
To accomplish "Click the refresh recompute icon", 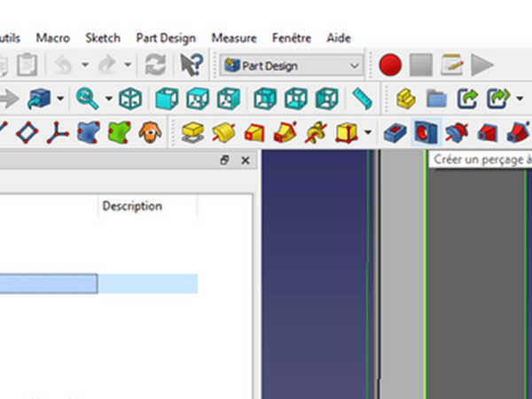I will pyautogui.click(x=156, y=65).
